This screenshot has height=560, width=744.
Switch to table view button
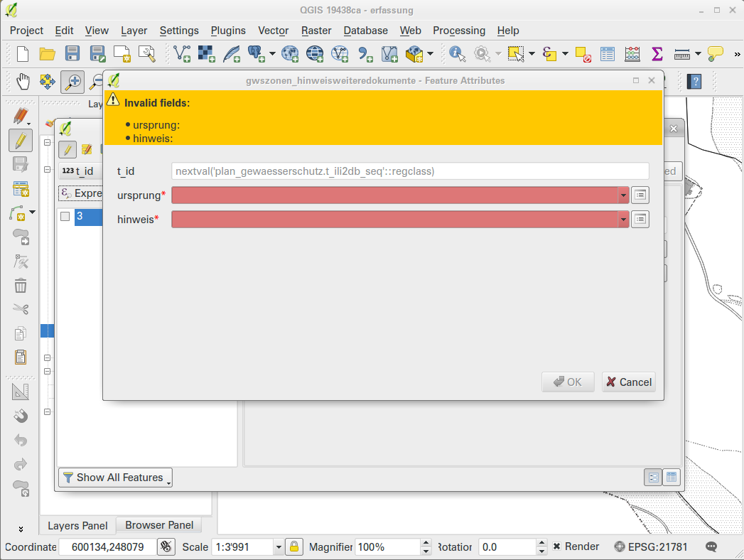672,477
